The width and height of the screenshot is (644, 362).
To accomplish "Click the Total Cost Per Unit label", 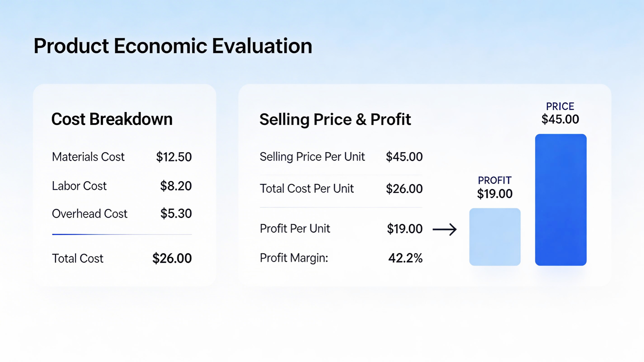I will tap(307, 189).
